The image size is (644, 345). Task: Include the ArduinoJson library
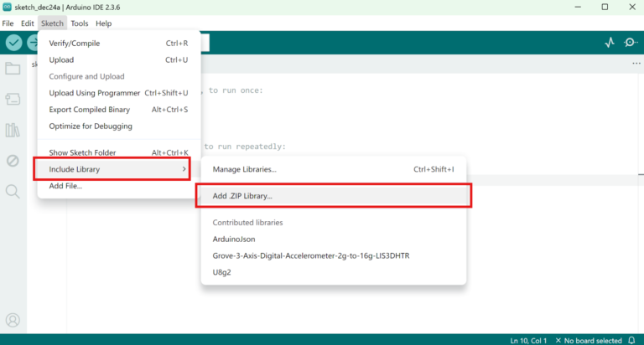pos(237,239)
